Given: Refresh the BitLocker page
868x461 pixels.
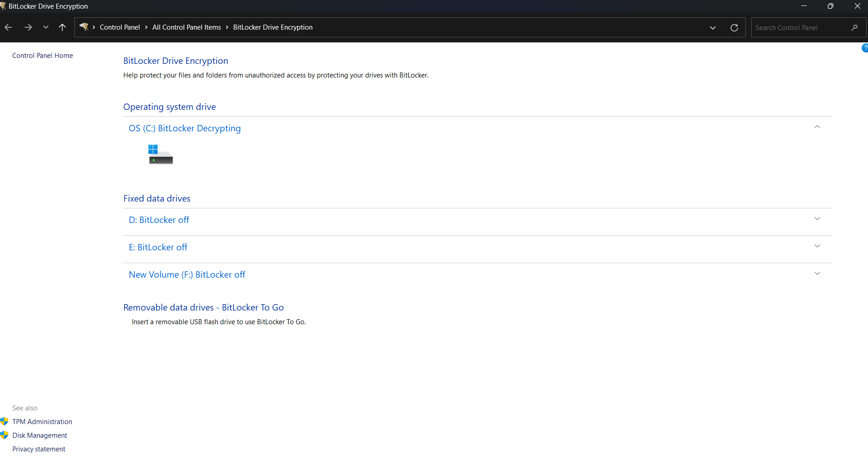Looking at the screenshot, I should point(734,28).
